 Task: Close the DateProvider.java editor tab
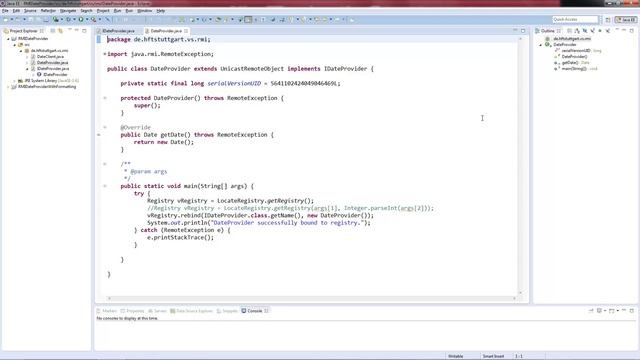[x=186, y=31]
